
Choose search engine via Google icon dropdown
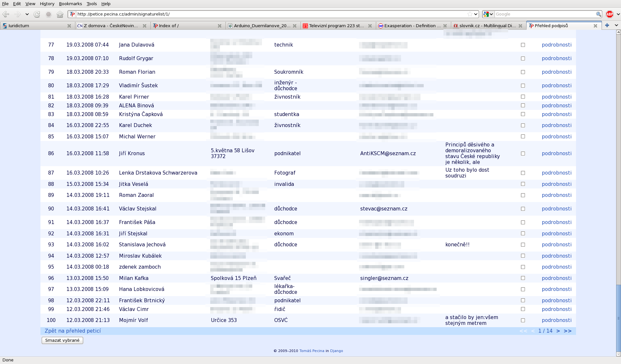(488, 14)
